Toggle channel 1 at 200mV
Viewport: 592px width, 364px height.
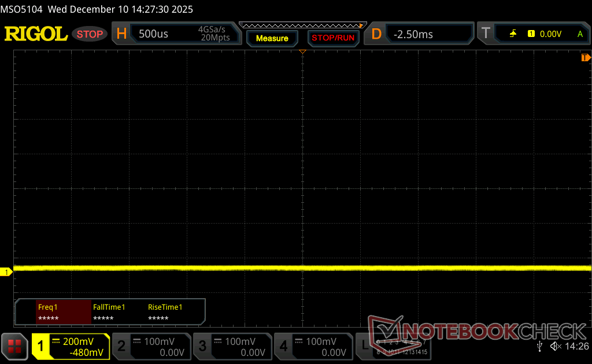71,346
